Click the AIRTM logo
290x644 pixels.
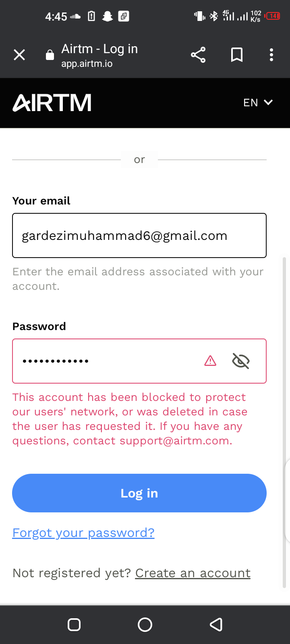pos(52,103)
